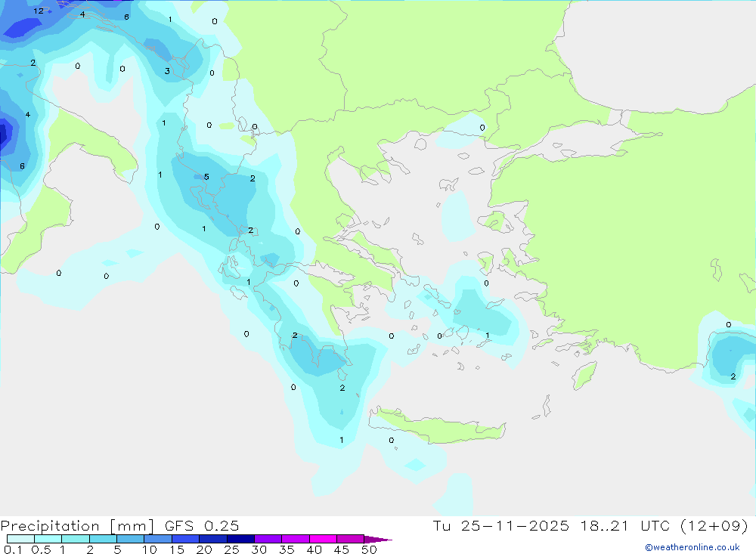Click the legend tick label '40'

pyautogui.click(x=314, y=549)
